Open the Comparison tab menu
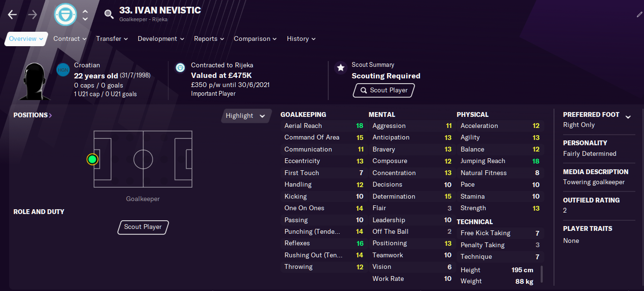 coord(255,39)
